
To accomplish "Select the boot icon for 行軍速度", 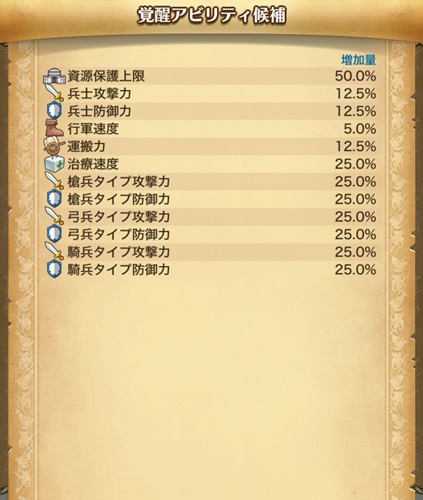I will coord(54,129).
